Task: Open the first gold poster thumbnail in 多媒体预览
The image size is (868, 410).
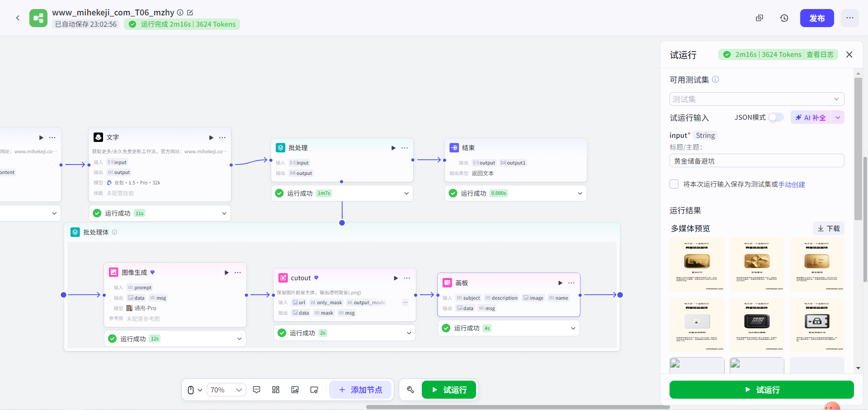Action: [697, 264]
